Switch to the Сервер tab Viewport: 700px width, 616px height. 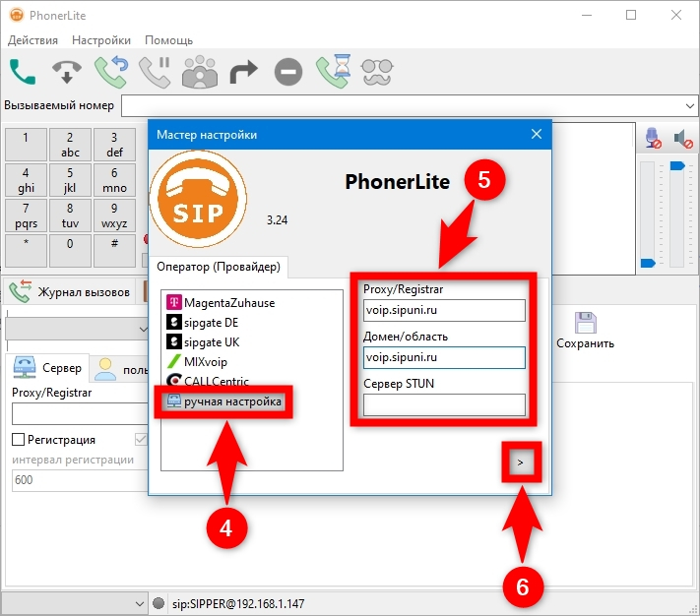tap(47, 368)
